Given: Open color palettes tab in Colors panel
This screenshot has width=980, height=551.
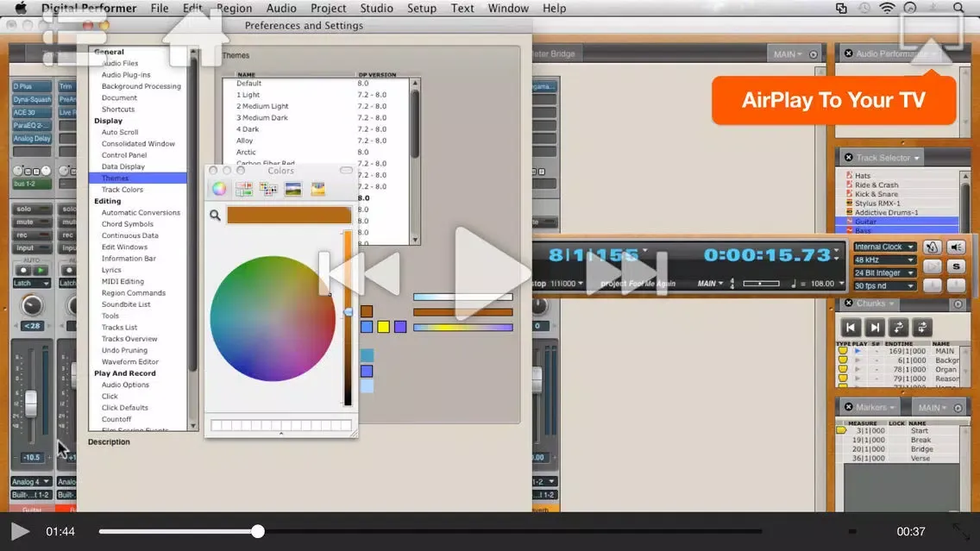Looking at the screenshot, I should tap(268, 189).
